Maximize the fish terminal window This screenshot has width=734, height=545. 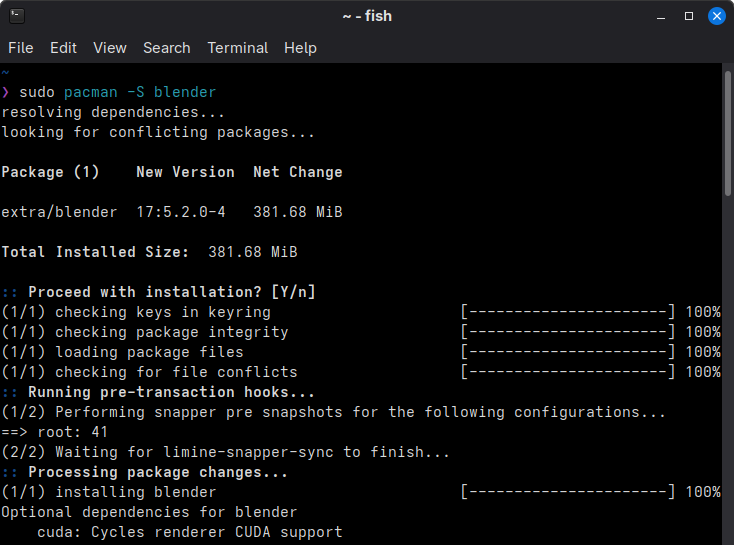(689, 16)
